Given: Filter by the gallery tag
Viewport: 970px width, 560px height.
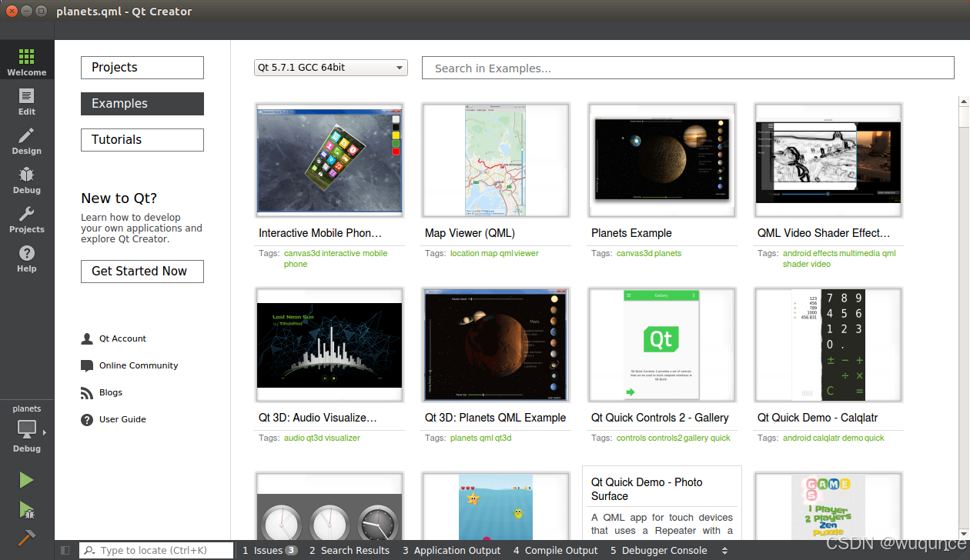Looking at the screenshot, I should [695, 438].
